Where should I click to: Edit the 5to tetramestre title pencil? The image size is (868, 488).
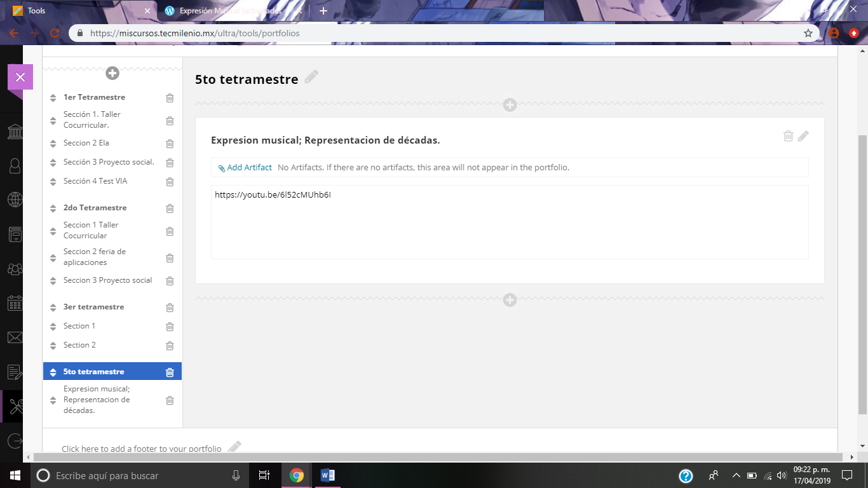[311, 78]
